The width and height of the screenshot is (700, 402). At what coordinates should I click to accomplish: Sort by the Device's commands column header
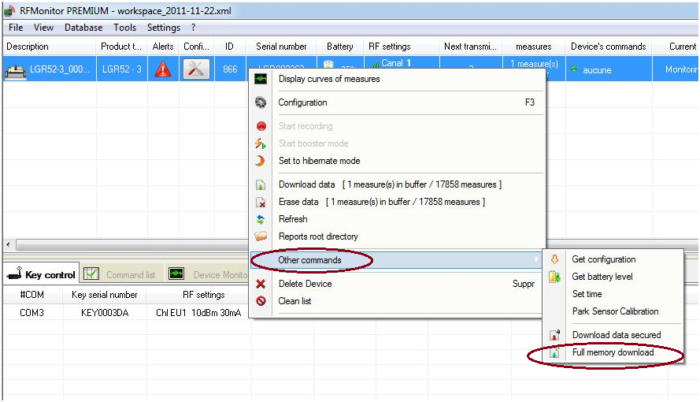pyautogui.click(x=608, y=46)
